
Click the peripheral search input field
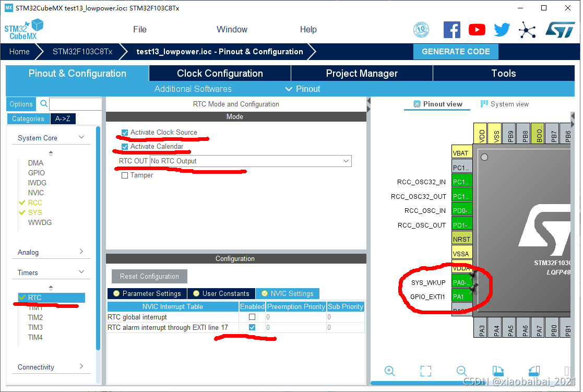[x=76, y=104]
